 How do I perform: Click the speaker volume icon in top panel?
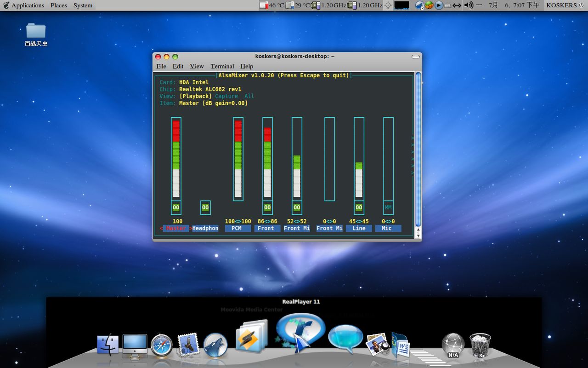pyautogui.click(x=468, y=5)
